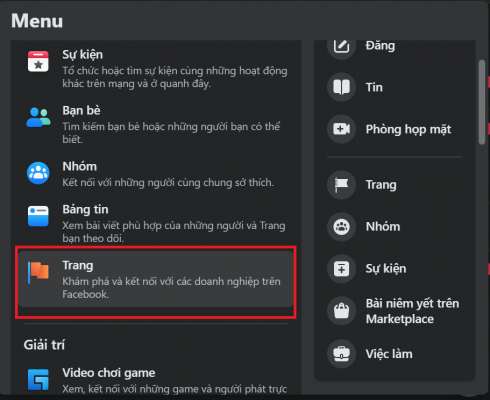Click the Đăng pencil icon
Viewport: 490px width, 400px height.
pyautogui.click(x=341, y=46)
